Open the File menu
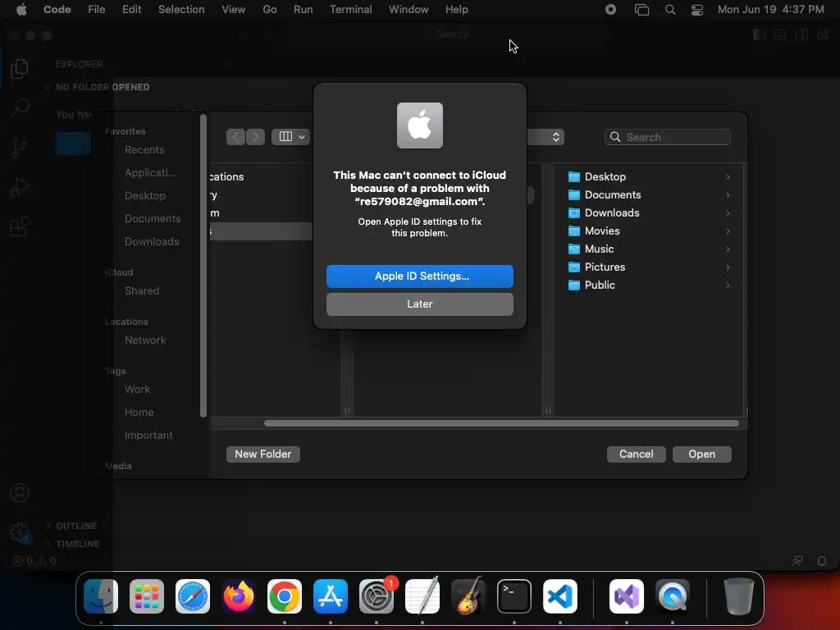840x630 pixels. (x=97, y=10)
